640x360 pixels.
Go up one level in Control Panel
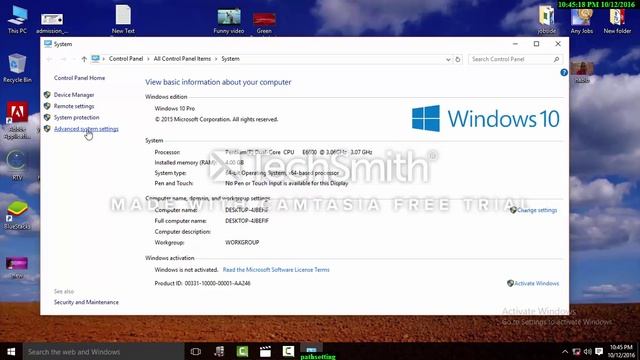(x=84, y=59)
